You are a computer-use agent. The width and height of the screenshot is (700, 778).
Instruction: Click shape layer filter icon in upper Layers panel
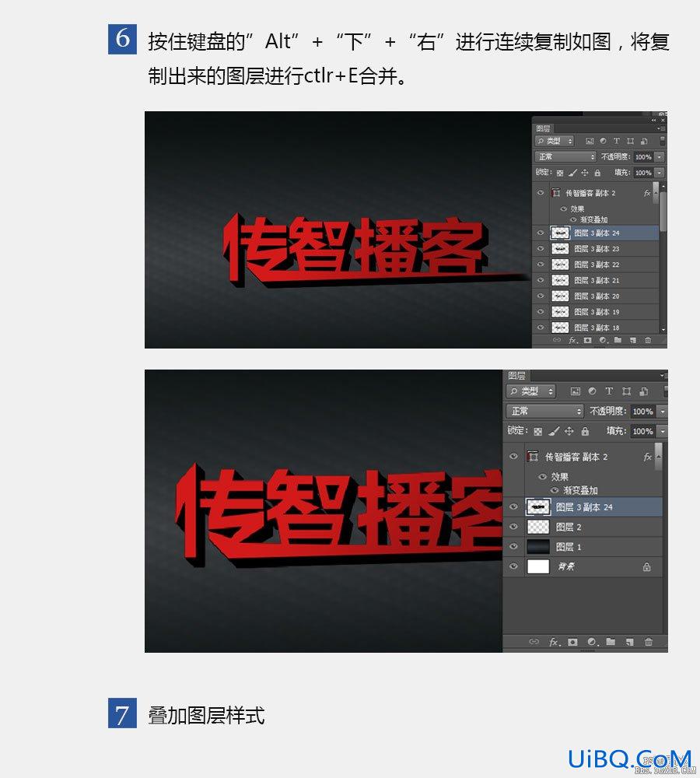(x=630, y=141)
